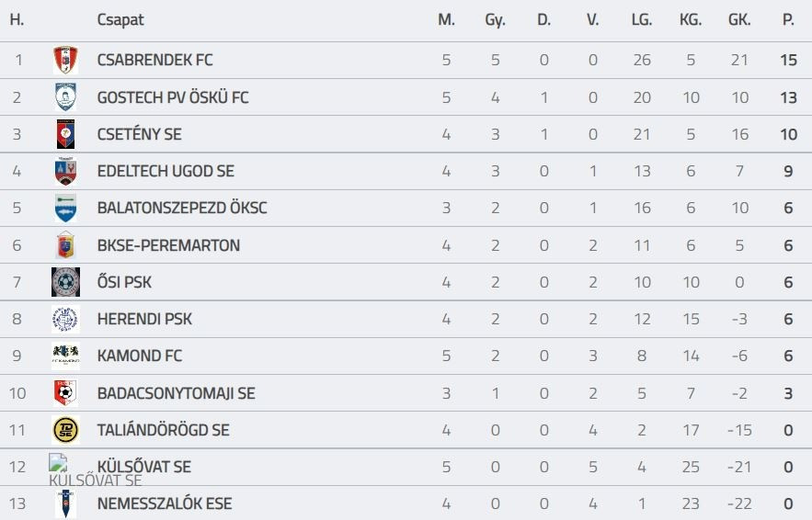The image size is (812, 520).
Task: Click the Ősi PSK team logo
Action: 65,282
